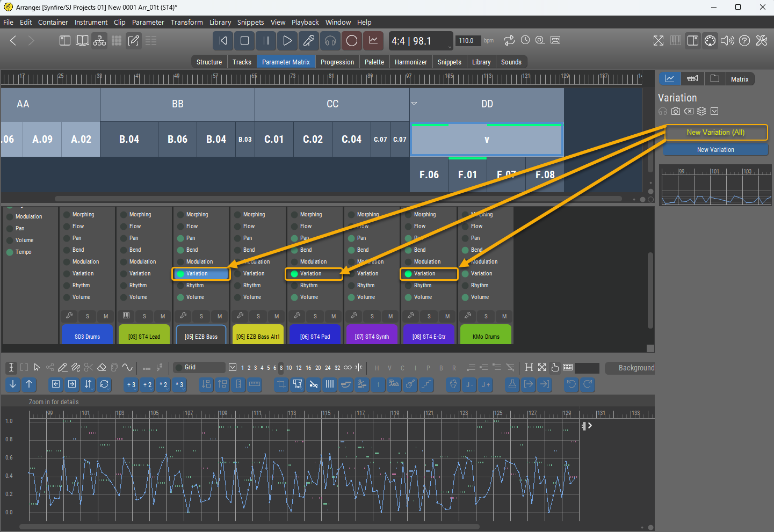774x532 pixels.
Task: Select the ST4 Synth instrument
Action: point(372,337)
